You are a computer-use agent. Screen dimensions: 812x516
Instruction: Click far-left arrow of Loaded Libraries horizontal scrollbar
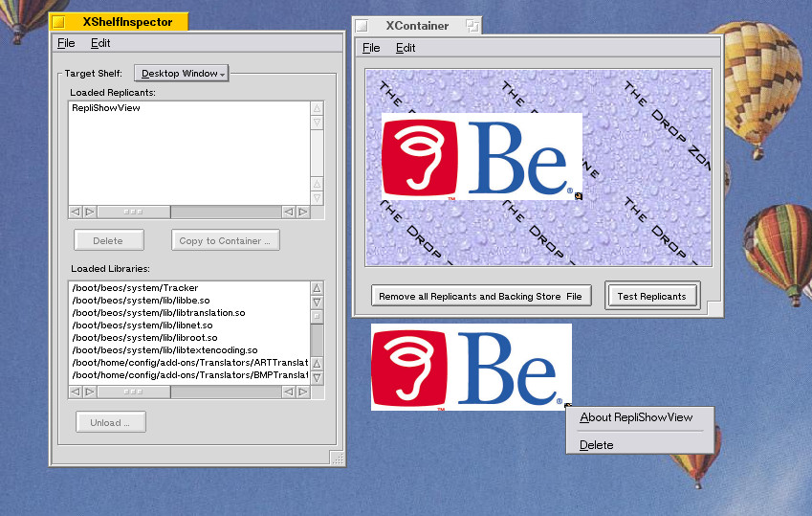[76, 393]
